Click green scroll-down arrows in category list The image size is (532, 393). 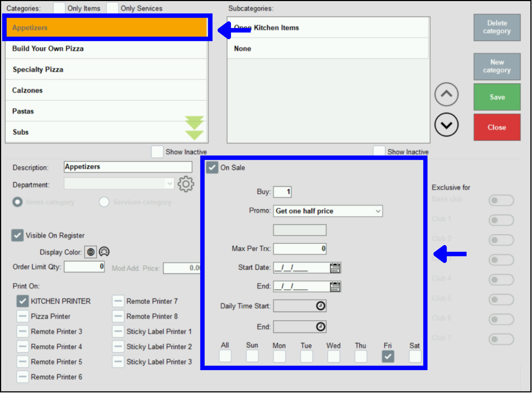tap(194, 128)
